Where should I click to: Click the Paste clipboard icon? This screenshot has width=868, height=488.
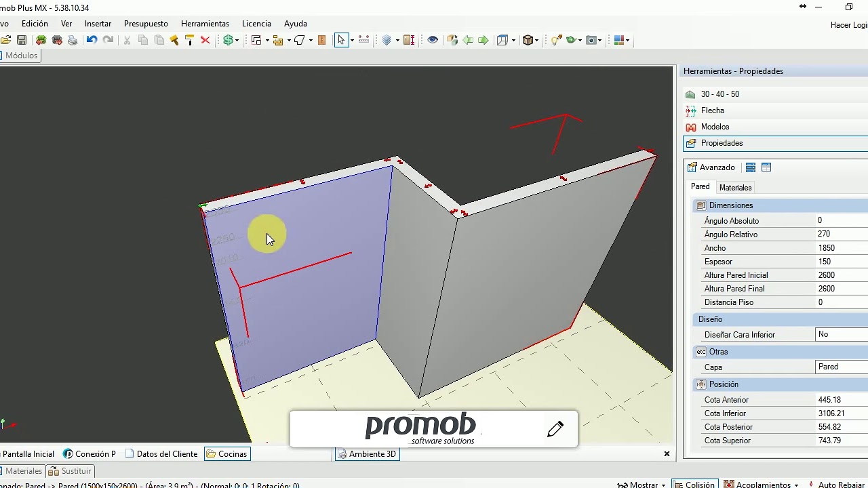click(x=159, y=41)
